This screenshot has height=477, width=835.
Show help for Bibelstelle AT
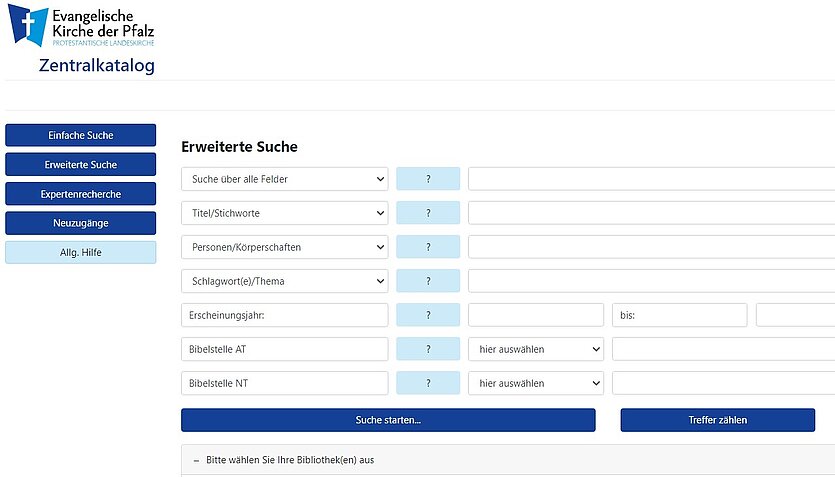click(x=428, y=349)
